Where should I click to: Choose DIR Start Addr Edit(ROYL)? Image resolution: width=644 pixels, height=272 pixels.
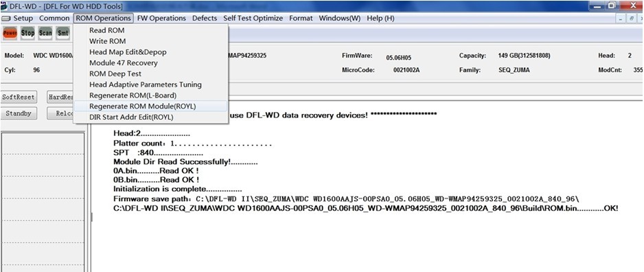[150, 117]
